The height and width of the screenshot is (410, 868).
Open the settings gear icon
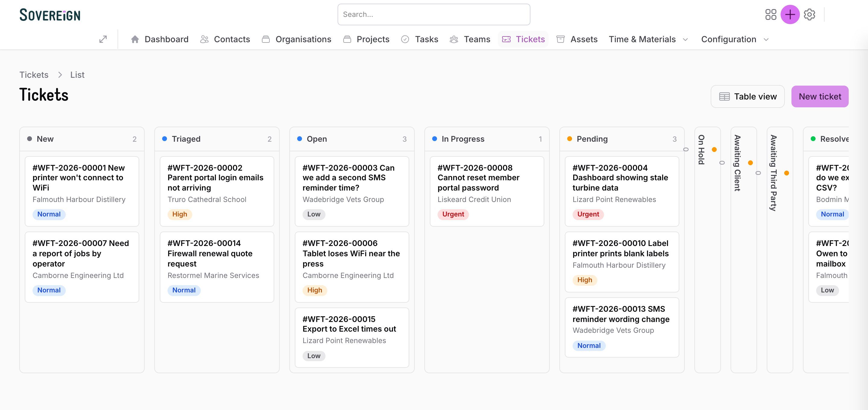click(x=809, y=14)
